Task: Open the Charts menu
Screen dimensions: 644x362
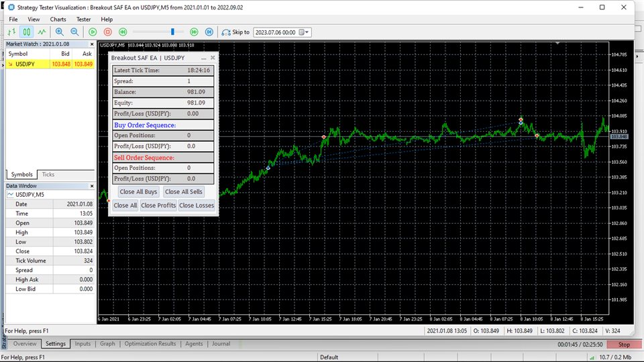Action: 58,19
